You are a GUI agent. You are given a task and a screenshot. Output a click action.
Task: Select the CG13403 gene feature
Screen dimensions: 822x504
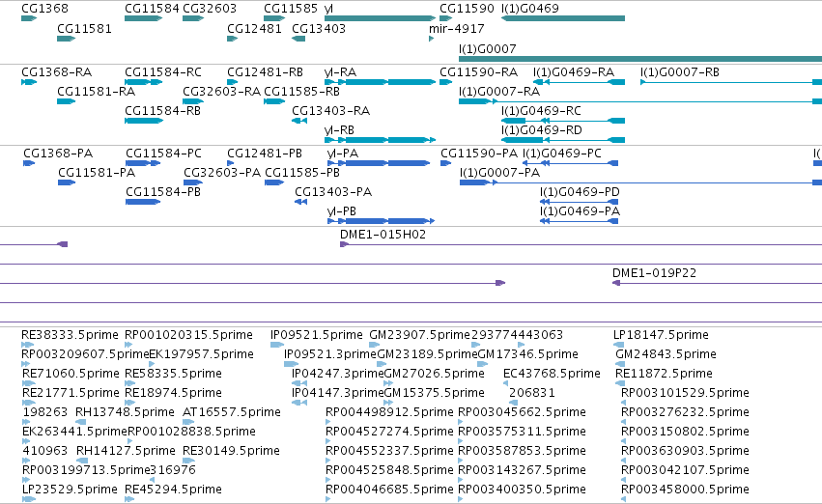click(x=298, y=39)
